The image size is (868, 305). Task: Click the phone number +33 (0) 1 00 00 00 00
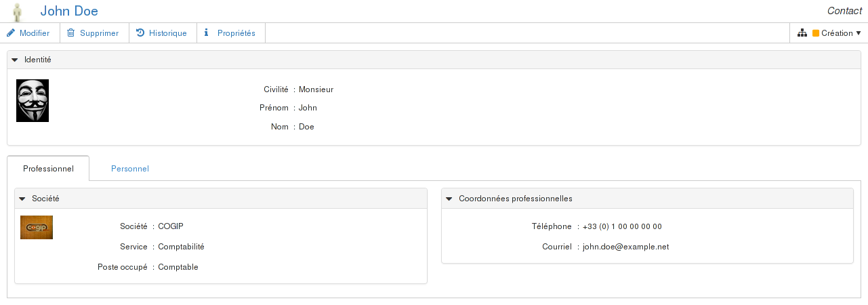point(622,226)
